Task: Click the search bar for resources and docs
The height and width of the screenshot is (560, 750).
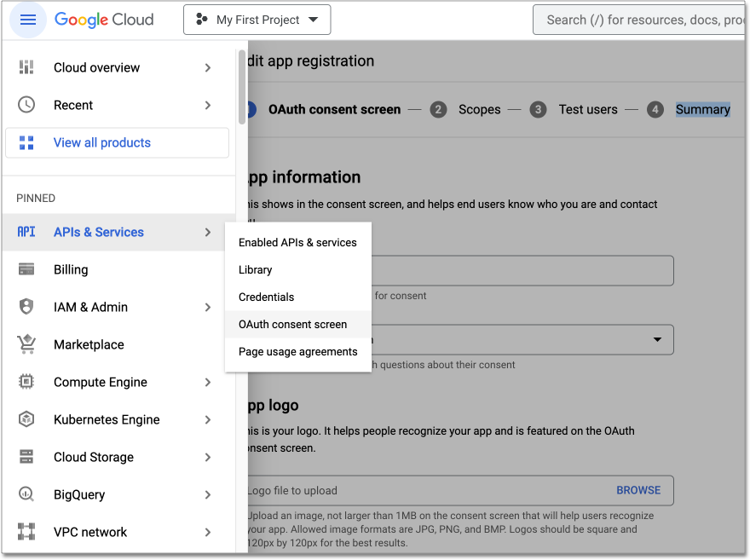Action: (648, 19)
